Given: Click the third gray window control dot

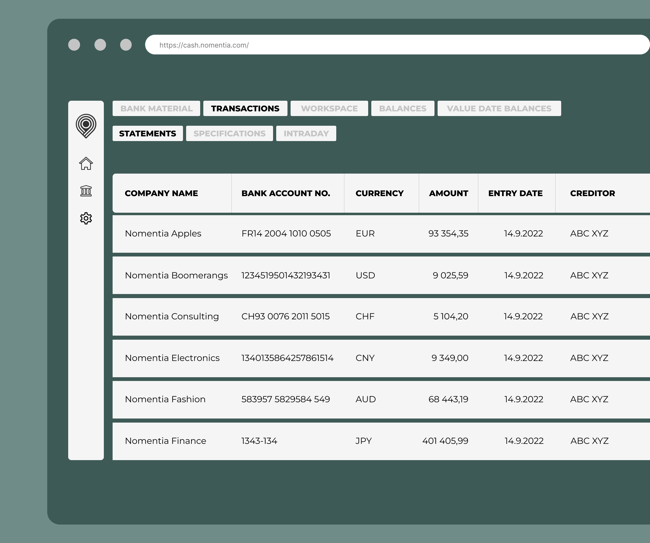Looking at the screenshot, I should [x=126, y=45].
